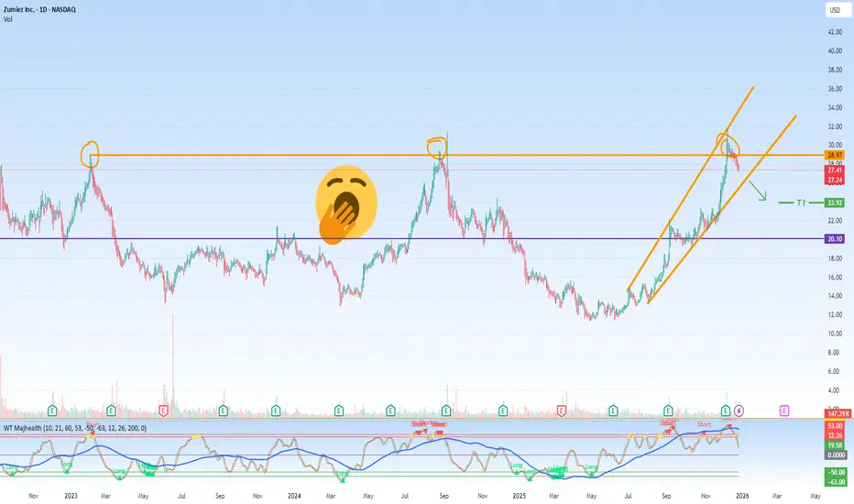The width and height of the screenshot is (854, 504).
Task: Click the 53.00 indicator scale label
Action: (x=836, y=425)
